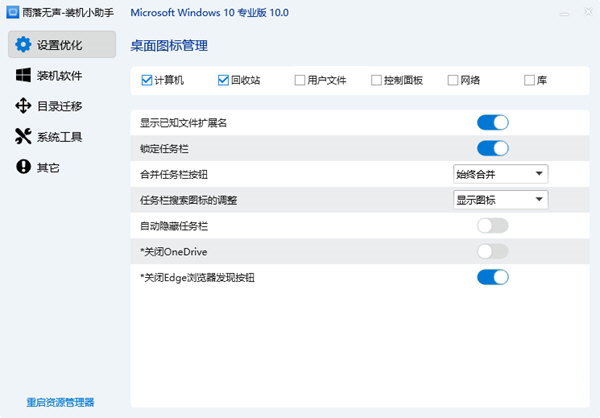Open the 任务栏搜索图标 dropdown showing 显示图标
Screen dimensions: 600x418
[x=501, y=199]
